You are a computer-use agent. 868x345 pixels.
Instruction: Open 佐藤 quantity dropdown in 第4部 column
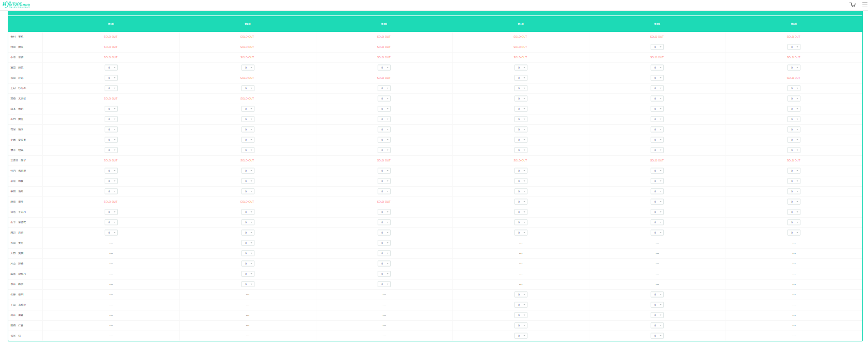coord(521,294)
